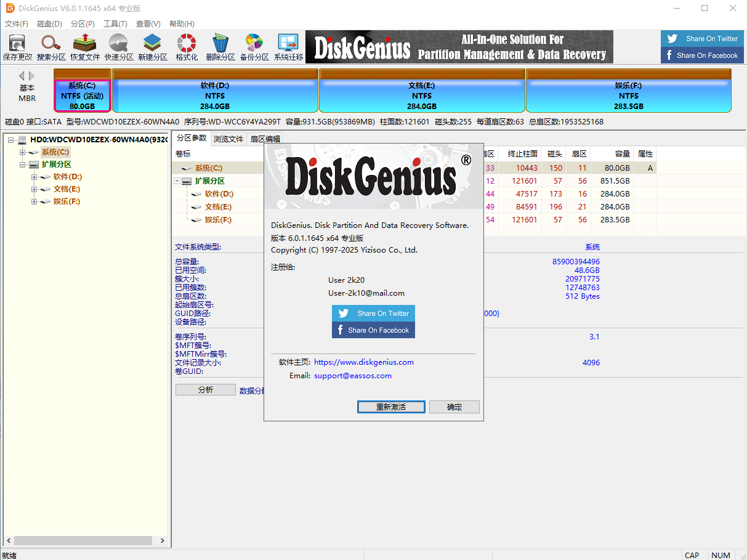747x560 pixels.
Task: Expand the 软件(D:) tree node
Action: point(34,177)
